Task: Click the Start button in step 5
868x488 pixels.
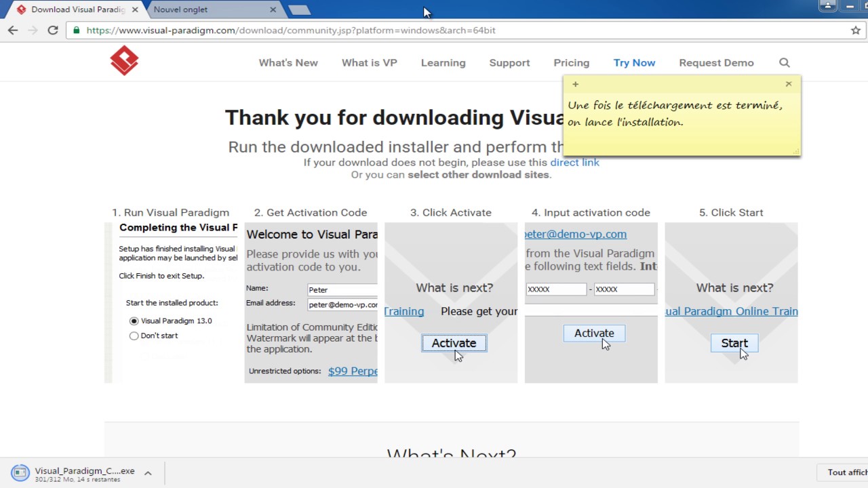Action: pyautogui.click(x=734, y=343)
